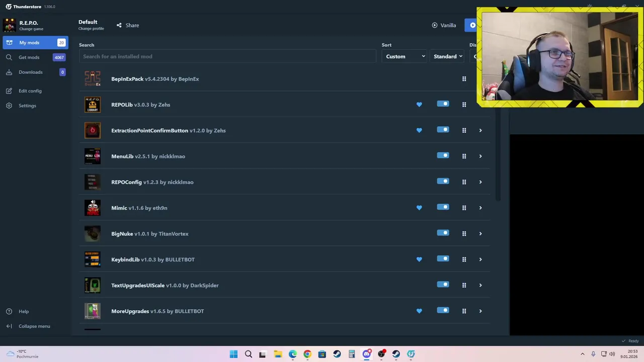This screenshot has width=644, height=362.
Task: Open Google Chrome from the taskbar
Action: 307,354
